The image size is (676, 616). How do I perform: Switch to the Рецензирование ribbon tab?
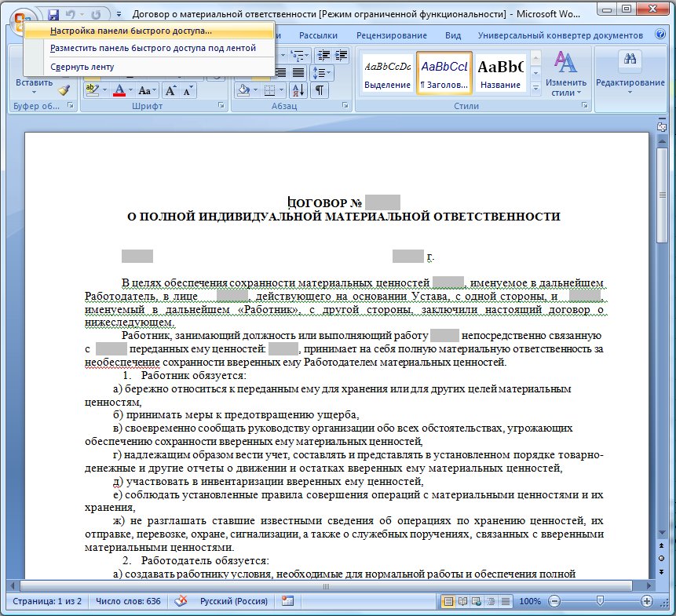point(392,35)
